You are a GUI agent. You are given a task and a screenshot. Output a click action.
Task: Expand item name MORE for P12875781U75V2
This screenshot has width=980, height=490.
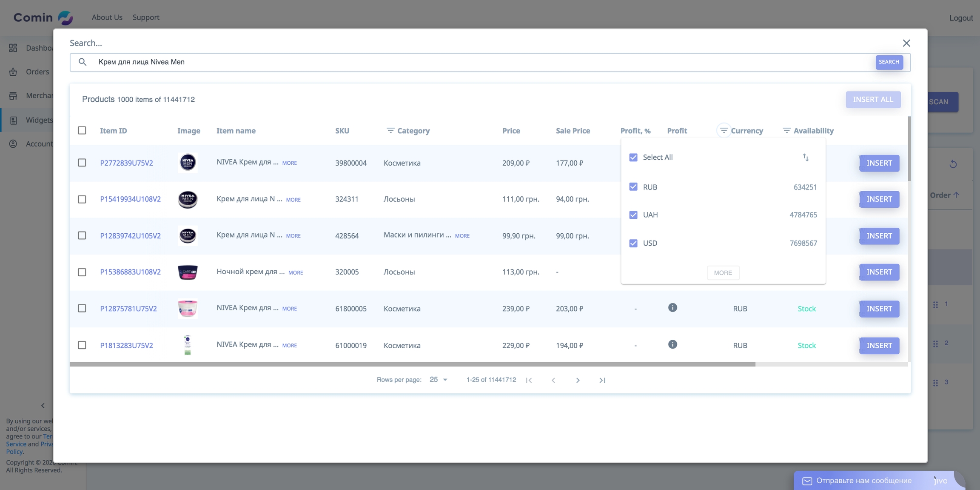tap(289, 309)
